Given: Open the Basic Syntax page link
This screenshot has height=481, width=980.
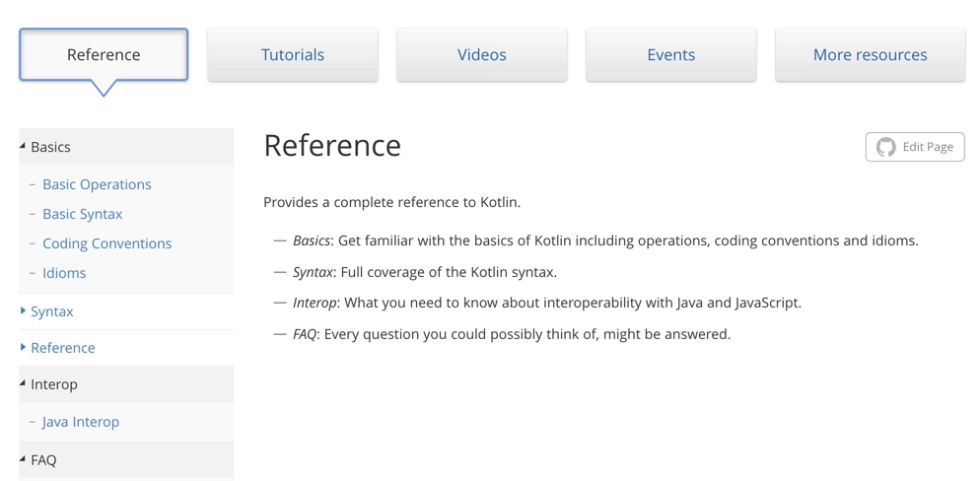Looking at the screenshot, I should click(83, 214).
